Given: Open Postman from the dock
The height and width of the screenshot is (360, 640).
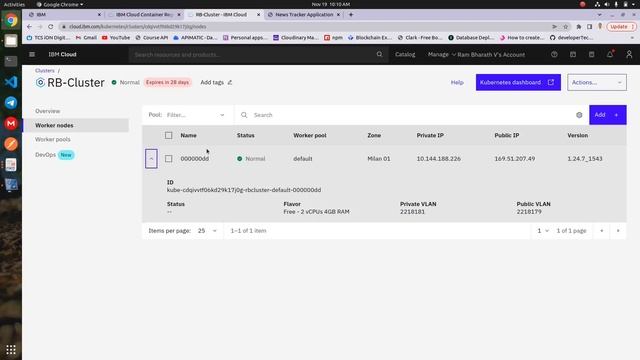Looking at the screenshot, I should click(11, 144).
